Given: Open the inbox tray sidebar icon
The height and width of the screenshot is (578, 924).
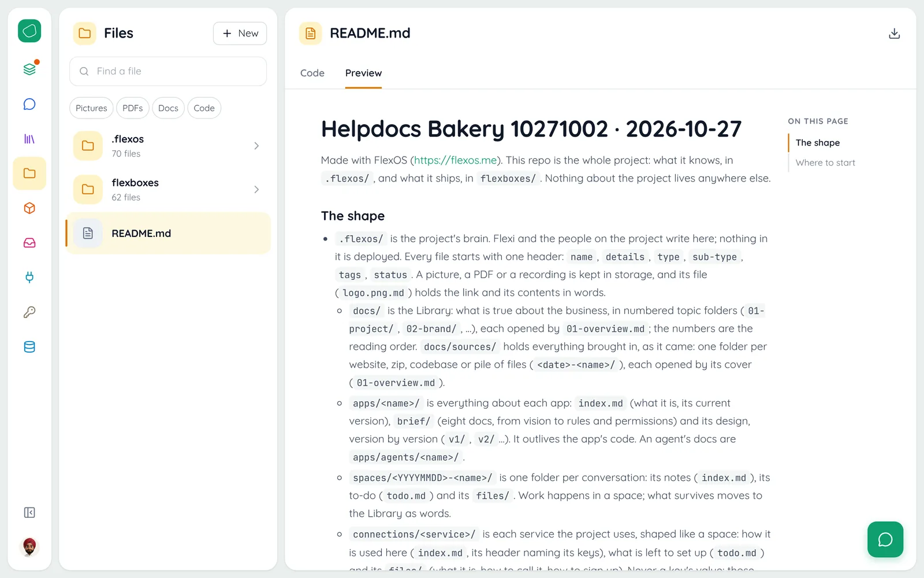Looking at the screenshot, I should (x=29, y=243).
